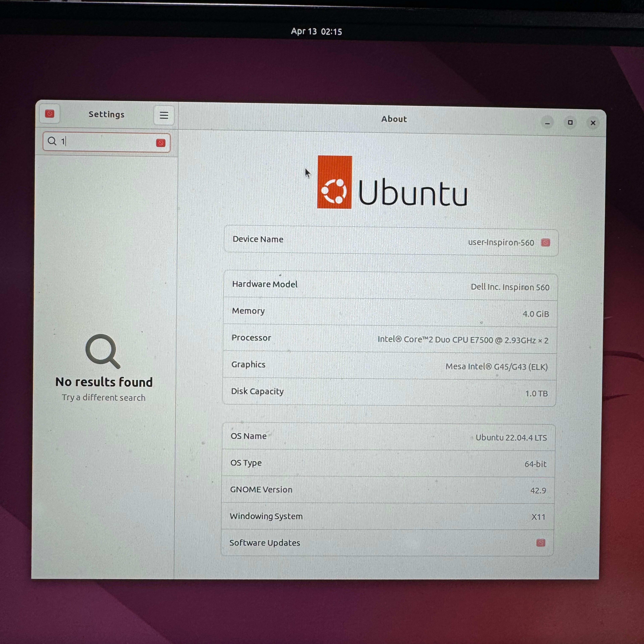This screenshot has width=644, height=644.
Task: Click the Hardware Model label
Action: coord(265,284)
